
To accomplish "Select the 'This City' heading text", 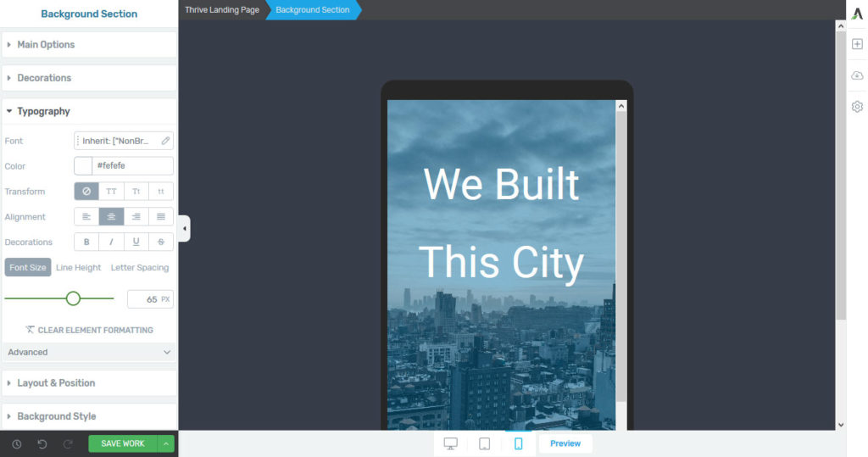I will click(x=501, y=262).
